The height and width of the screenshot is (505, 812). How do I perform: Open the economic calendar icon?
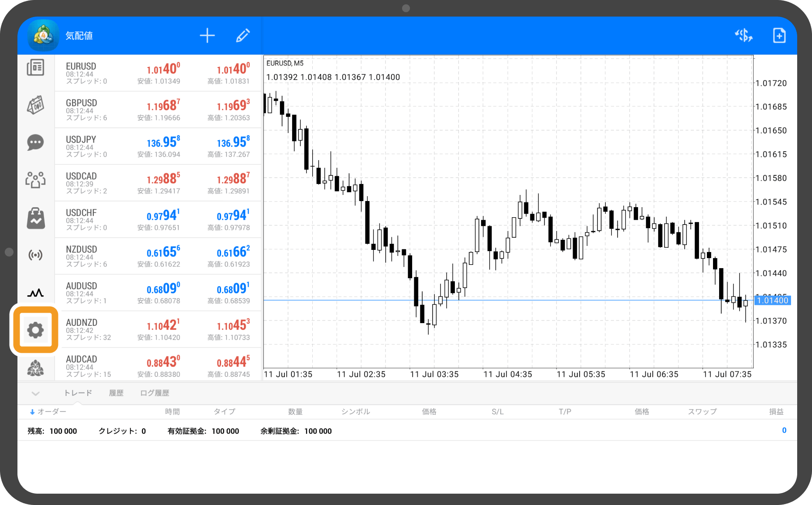35,105
